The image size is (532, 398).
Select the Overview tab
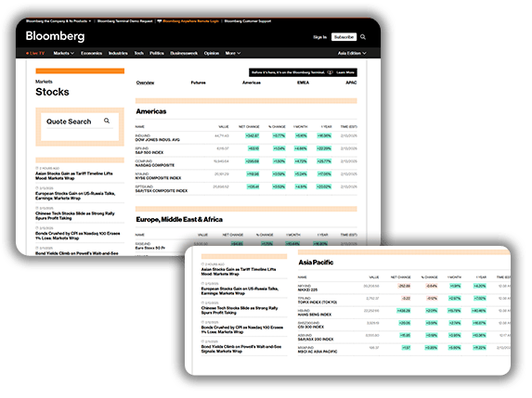coord(145,83)
